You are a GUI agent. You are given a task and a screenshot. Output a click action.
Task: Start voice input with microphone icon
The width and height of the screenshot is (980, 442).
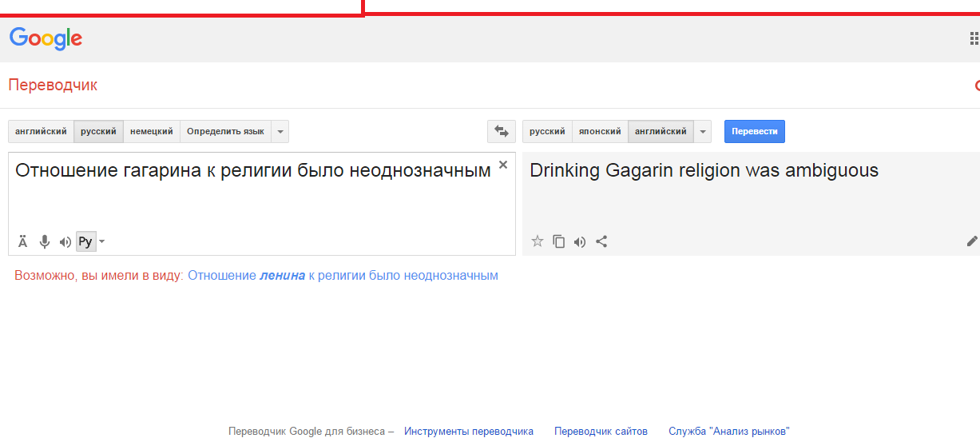click(45, 241)
